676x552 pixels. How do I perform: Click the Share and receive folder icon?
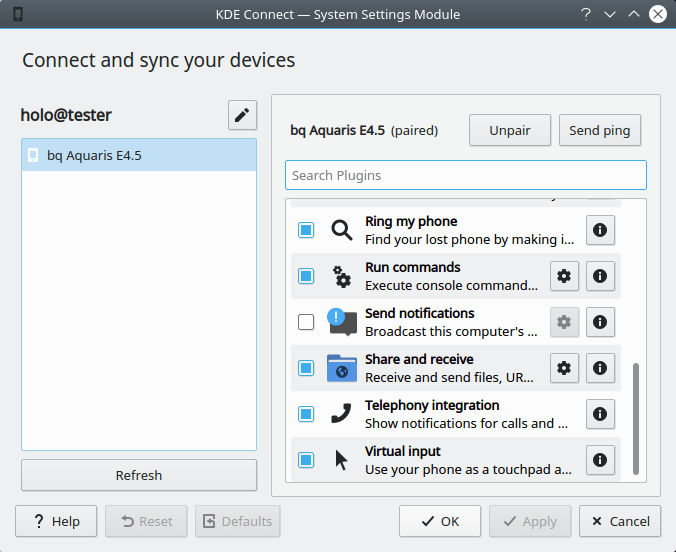click(x=341, y=368)
